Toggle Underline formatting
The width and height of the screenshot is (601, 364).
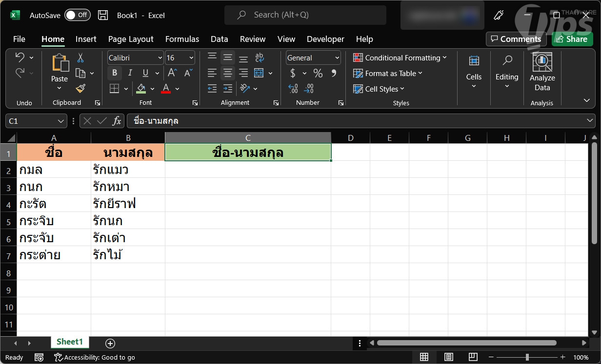pyautogui.click(x=145, y=73)
